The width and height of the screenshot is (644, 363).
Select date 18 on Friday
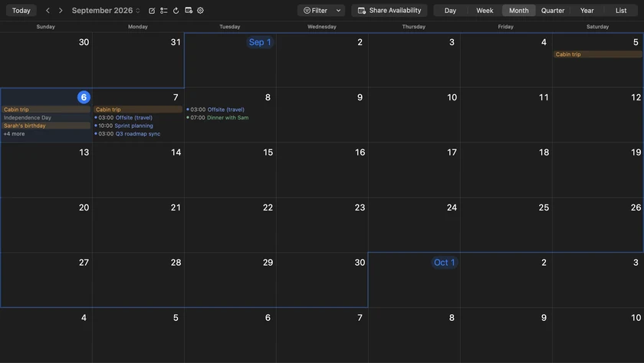click(544, 152)
